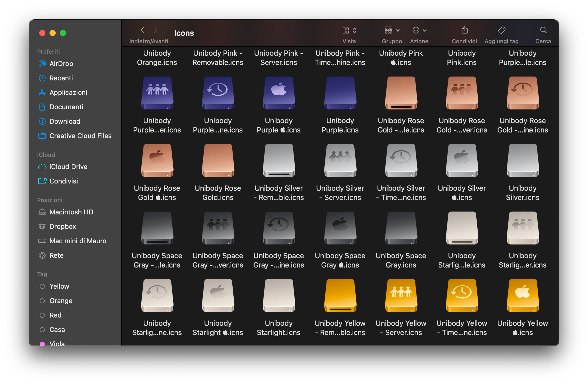Select the Yellow tag circle
The image size is (588, 384).
coord(42,286)
